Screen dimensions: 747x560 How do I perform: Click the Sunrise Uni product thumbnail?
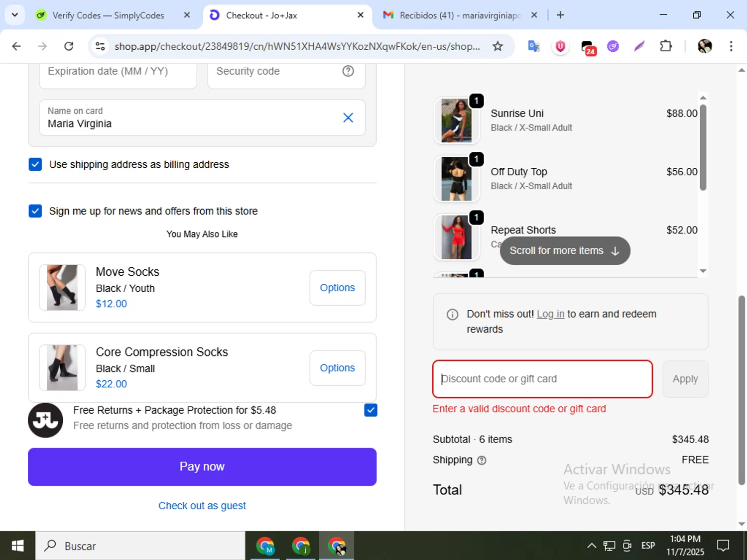coord(456,120)
